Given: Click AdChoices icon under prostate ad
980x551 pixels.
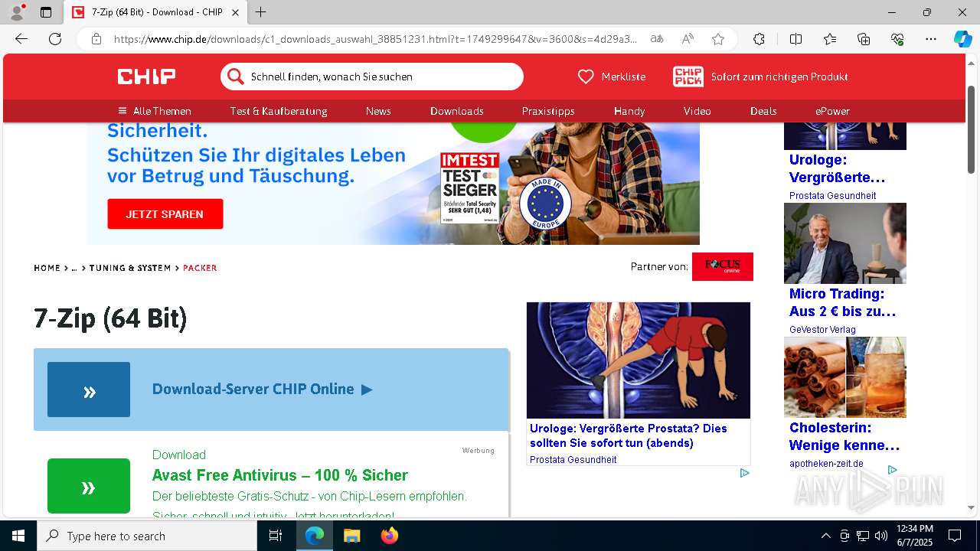Looking at the screenshot, I should pyautogui.click(x=744, y=473).
